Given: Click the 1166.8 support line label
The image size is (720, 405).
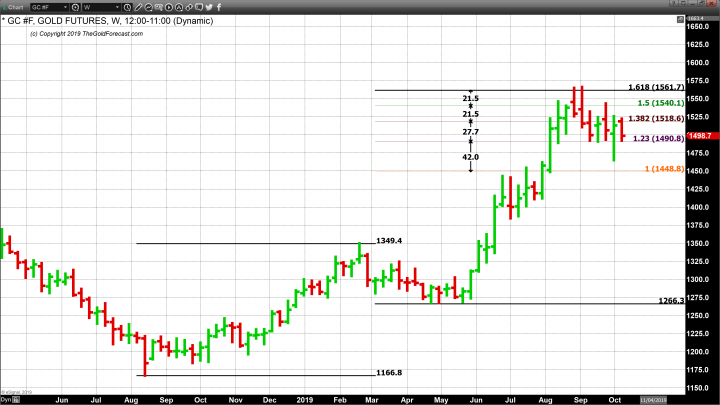Looking at the screenshot, I should [389, 373].
